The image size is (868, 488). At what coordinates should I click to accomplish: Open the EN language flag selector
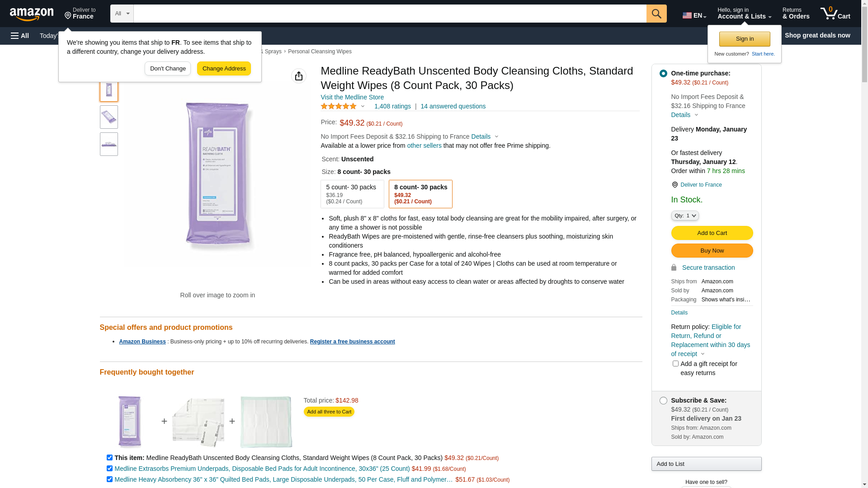pos(694,15)
